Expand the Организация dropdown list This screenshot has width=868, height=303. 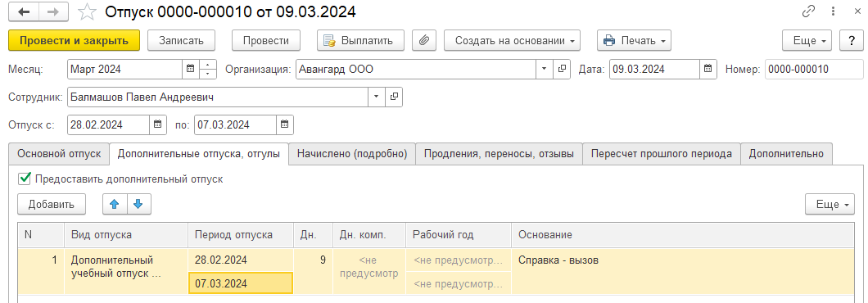(544, 70)
